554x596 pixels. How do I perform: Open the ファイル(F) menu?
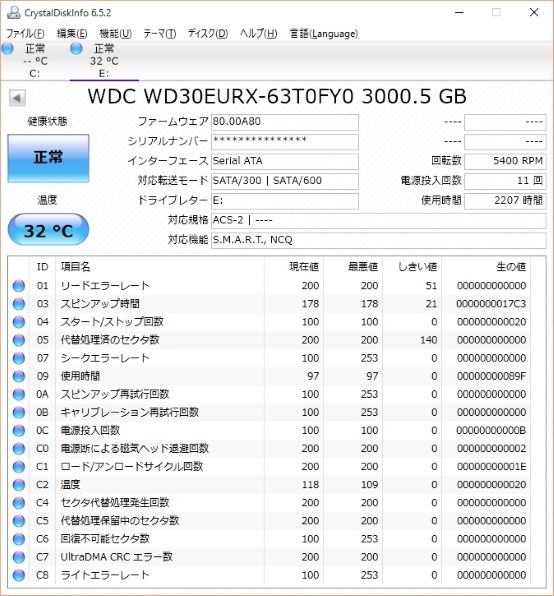pyautogui.click(x=25, y=34)
